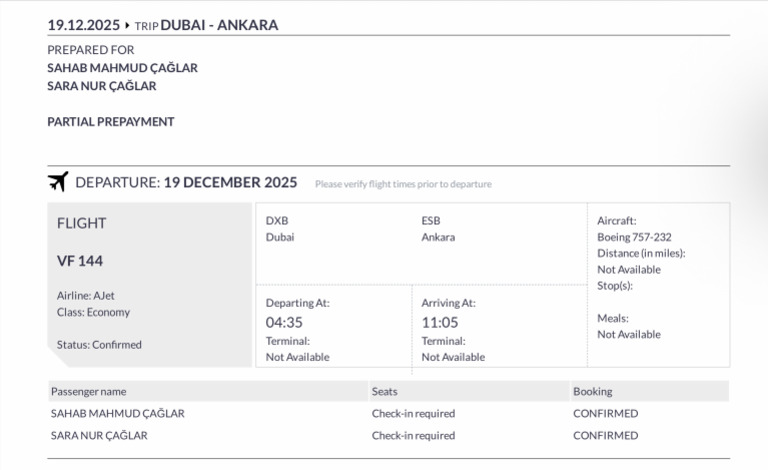The image size is (768, 470).
Task: Click the DXB airport code
Action: coord(277,221)
